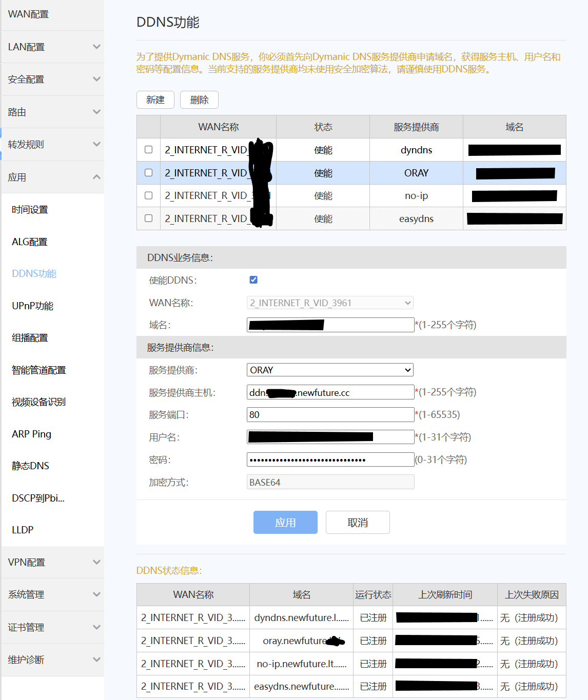This screenshot has width=588, height=700.
Task: Open the 时间设置 page
Action: pyautogui.click(x=30, y=209)
